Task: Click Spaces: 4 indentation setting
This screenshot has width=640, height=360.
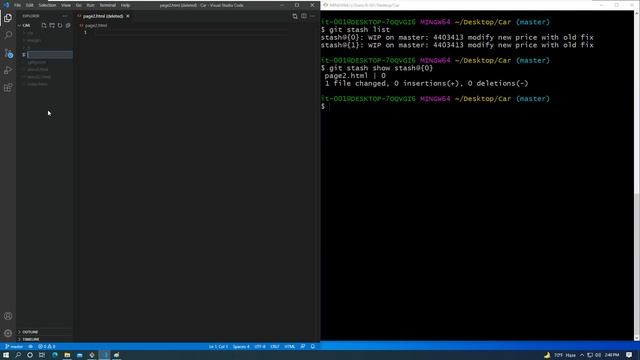Action: coord(241,347)
